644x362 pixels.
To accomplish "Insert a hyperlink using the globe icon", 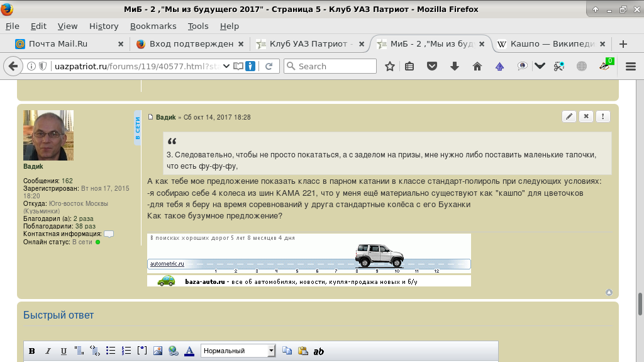I will [x=173, y=351].
